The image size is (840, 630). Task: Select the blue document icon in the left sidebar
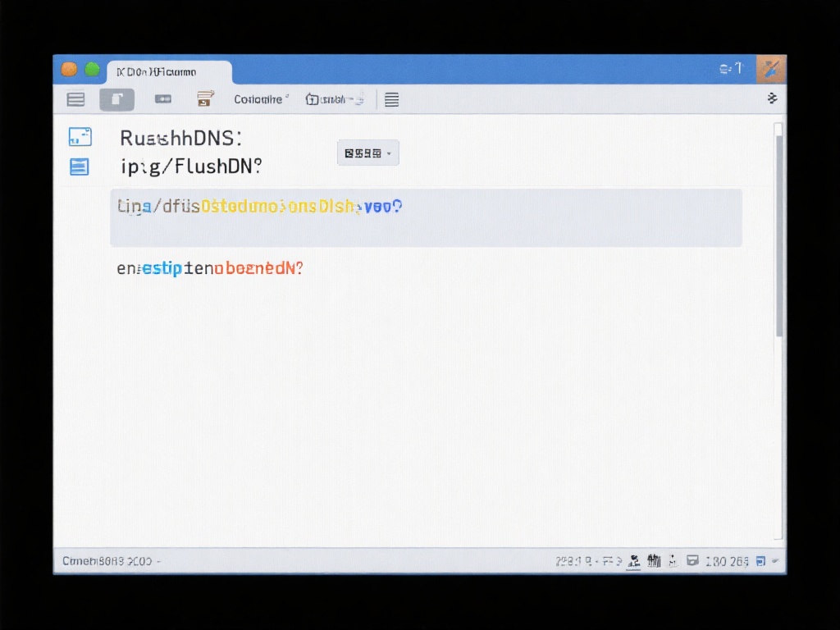[79, 167]
